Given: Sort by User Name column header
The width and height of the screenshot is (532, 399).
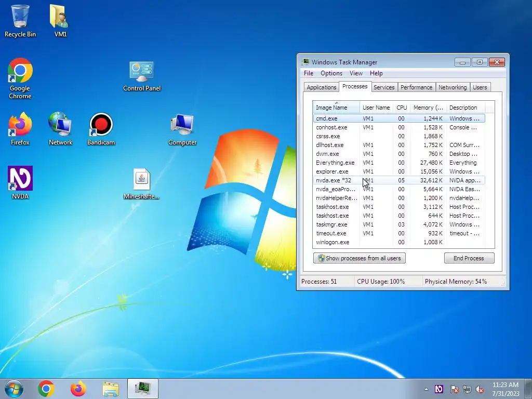Looking at the screenshot, I should [x=376, y=108].
